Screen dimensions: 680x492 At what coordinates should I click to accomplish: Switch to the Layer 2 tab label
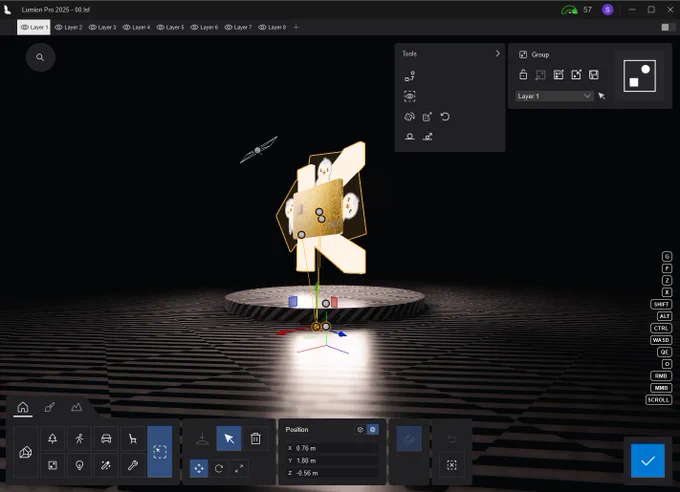pyautogui.click(x=73, y=27)
